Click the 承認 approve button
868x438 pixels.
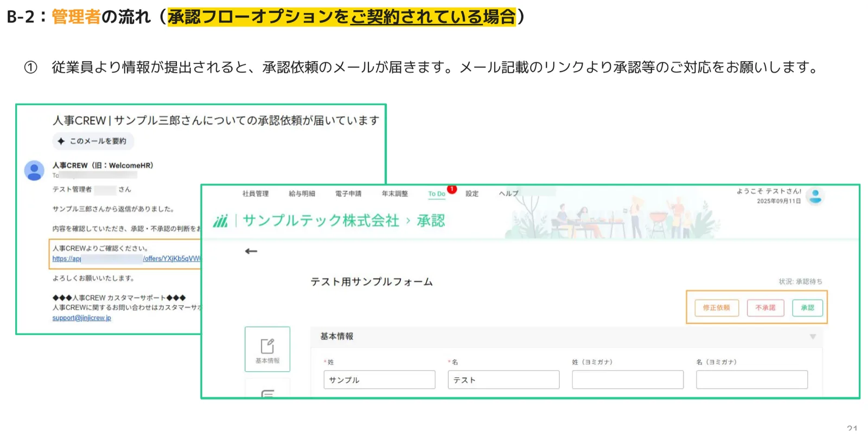tap(807, 307)
